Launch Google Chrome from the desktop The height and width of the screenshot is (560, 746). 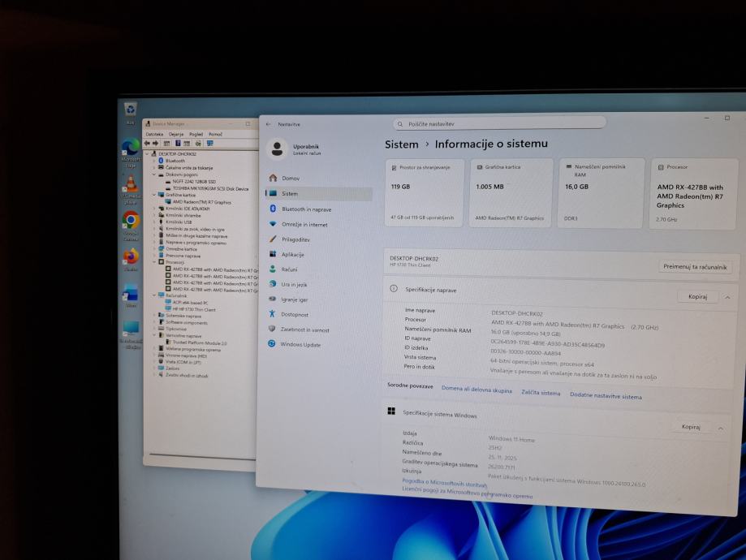131,220
